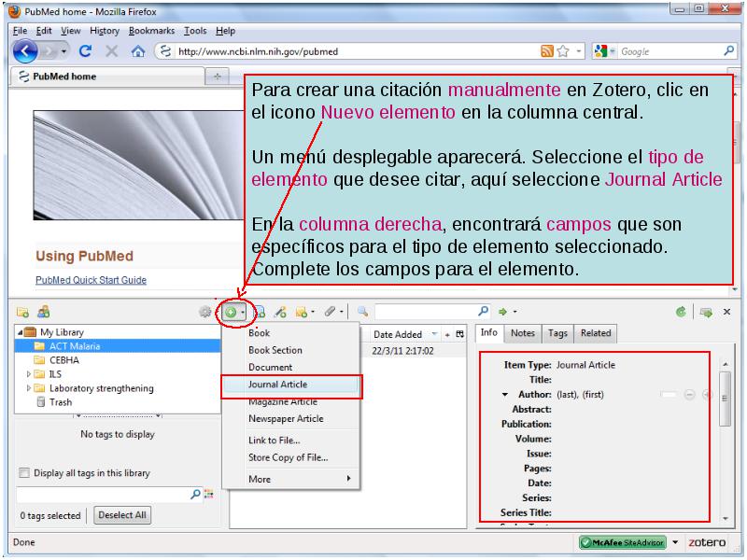Click the Info pane scrollbar down arrow
Viewport: 747px width, 560px height.
pyautogui.click(x=726, y=519)
